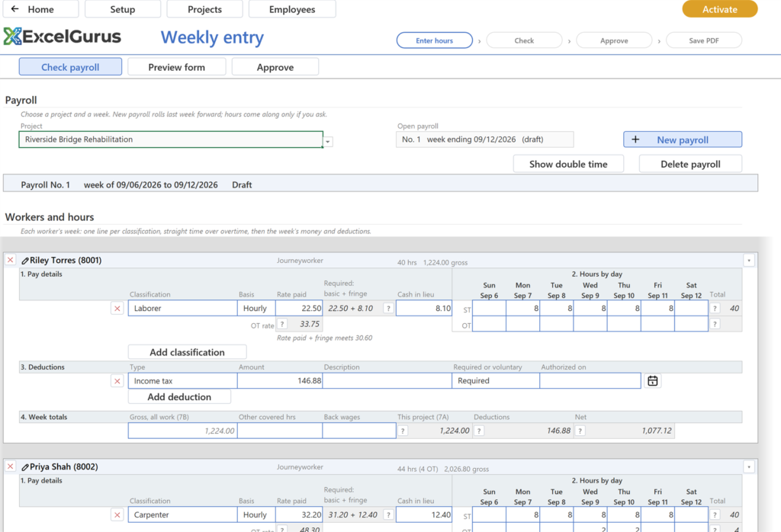Remove worker Priya Shah with red X
781x532 pixels.
[x=10, y=466]
